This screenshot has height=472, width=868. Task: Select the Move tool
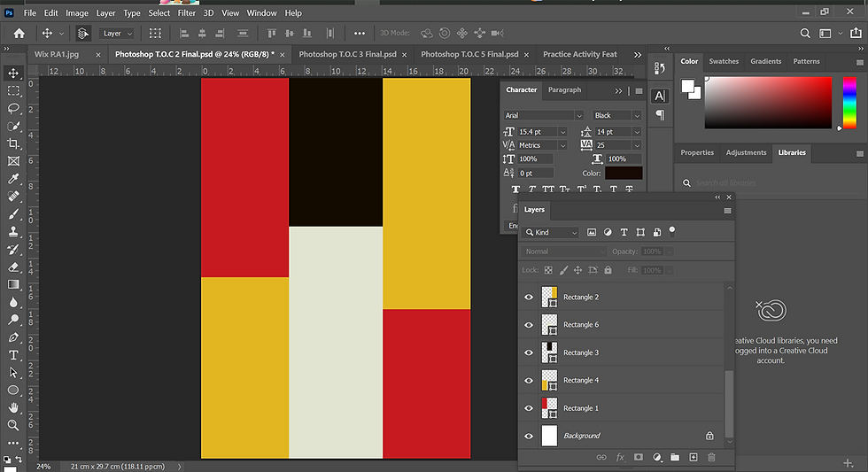tap(13, 73)
